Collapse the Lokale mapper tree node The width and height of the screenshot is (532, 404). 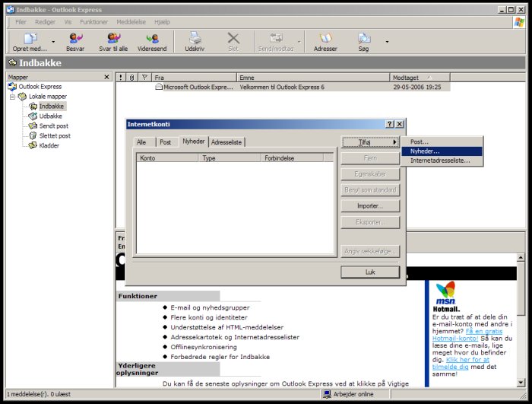12,97
